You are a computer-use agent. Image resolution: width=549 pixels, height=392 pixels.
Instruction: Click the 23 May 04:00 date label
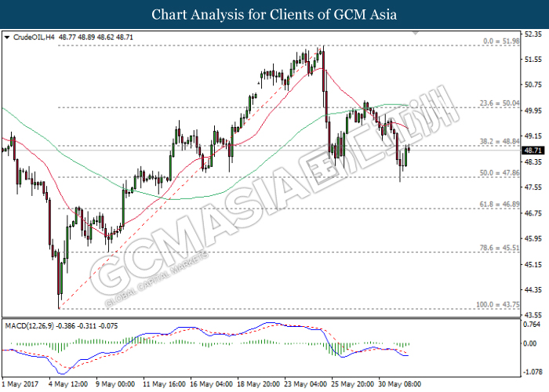[306, 384]
